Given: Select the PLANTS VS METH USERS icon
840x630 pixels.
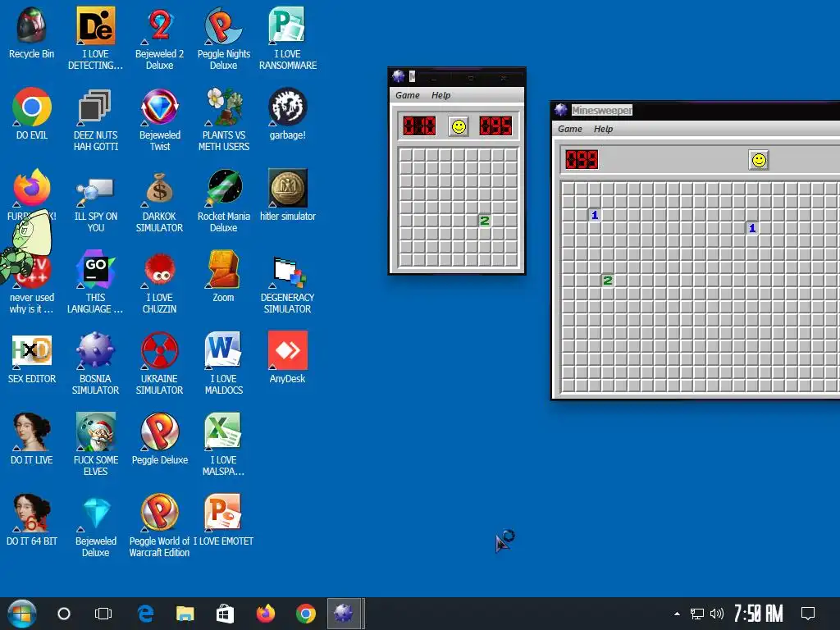Looking at the screenshot, I should tap(223, 107).
